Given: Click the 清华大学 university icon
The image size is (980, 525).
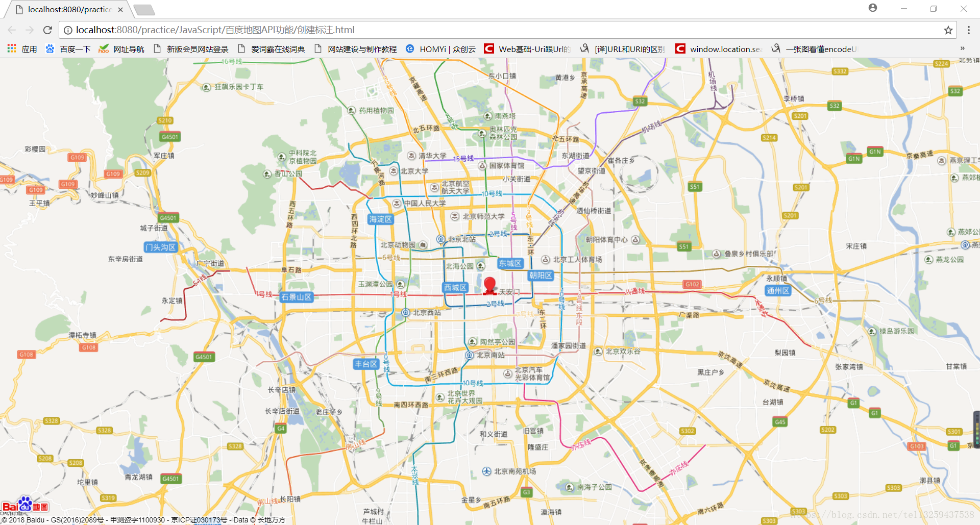Looking at the screenshot, I should (x=411, y=156).
